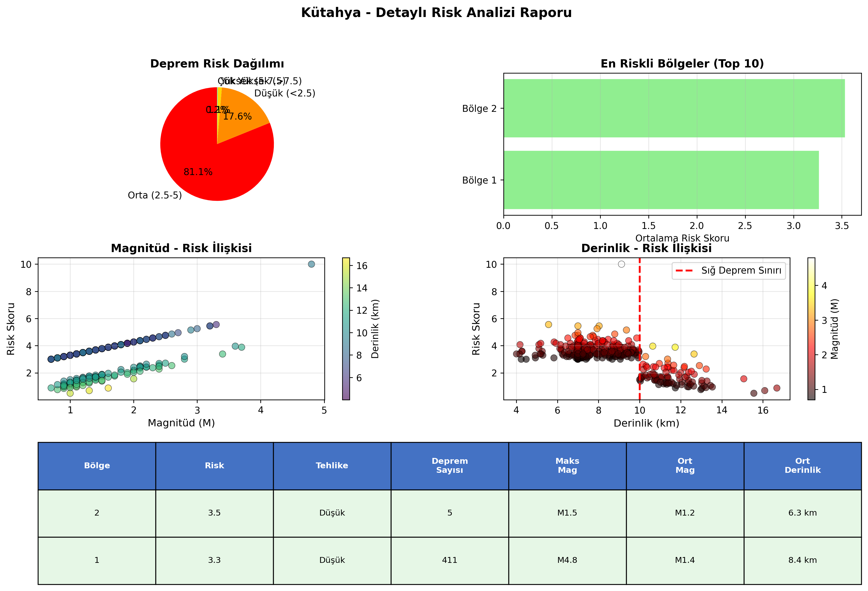Click the Düşük cell in region 2 row
868x591 pixels.
point(332,513)
